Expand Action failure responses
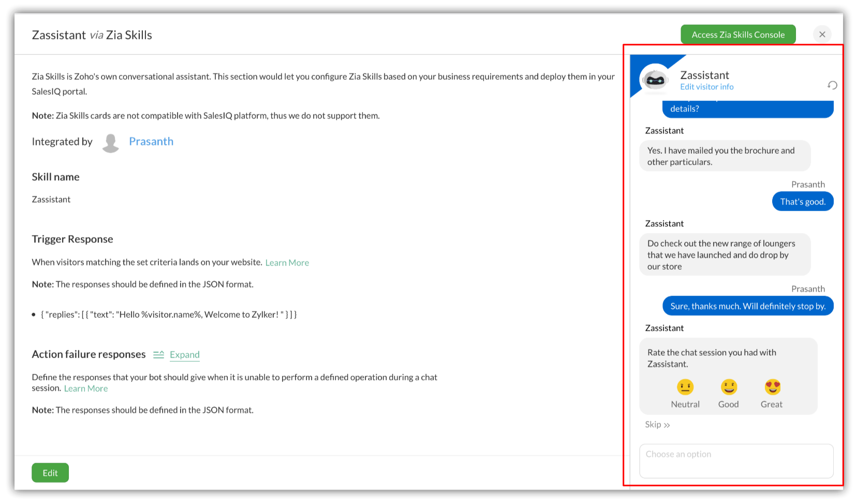 pyautogui.click(x=185, y=354)
